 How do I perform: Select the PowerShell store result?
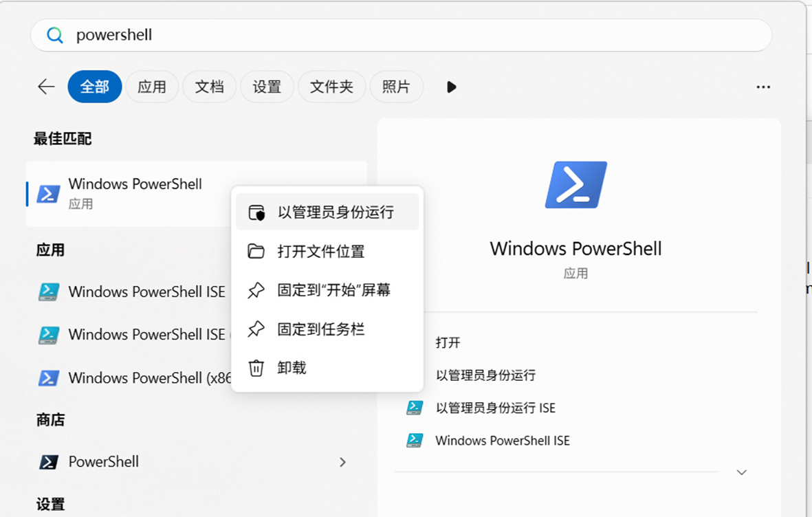[197, 461]
